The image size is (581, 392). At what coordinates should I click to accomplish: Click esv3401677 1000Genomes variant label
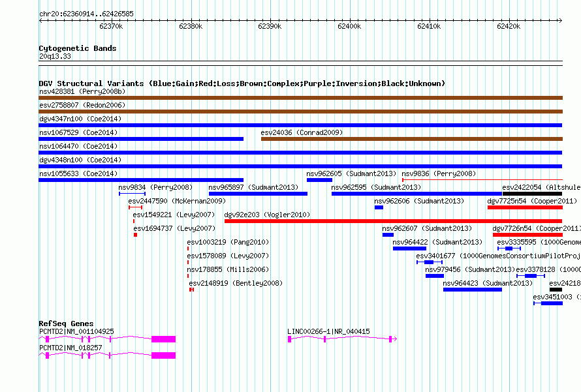click(x=498, y=256)
